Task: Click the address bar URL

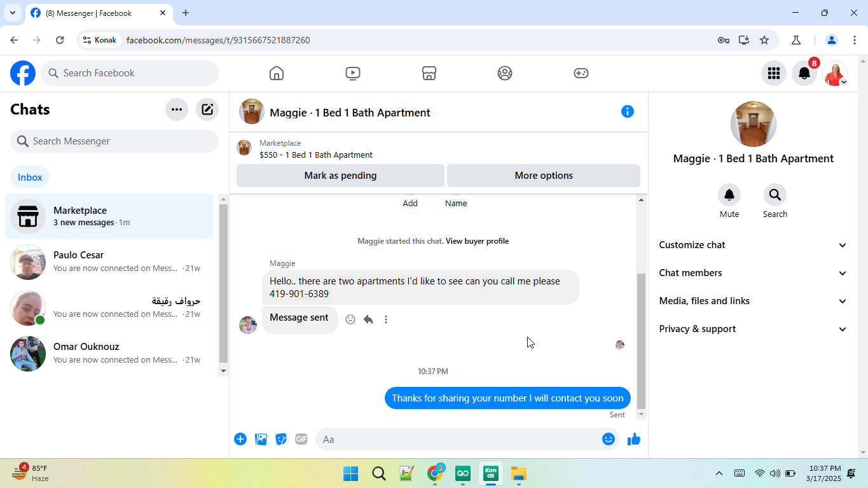Action: (x=218, y=40)
